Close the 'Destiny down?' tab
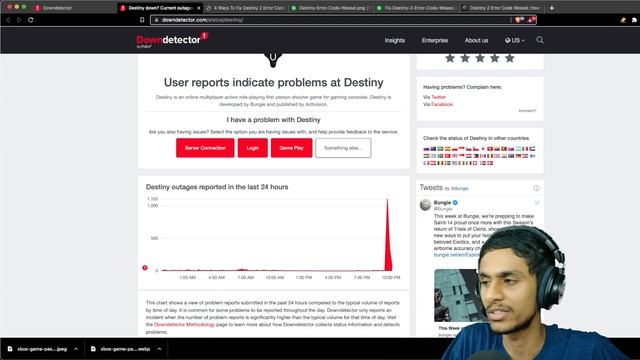 199,8
